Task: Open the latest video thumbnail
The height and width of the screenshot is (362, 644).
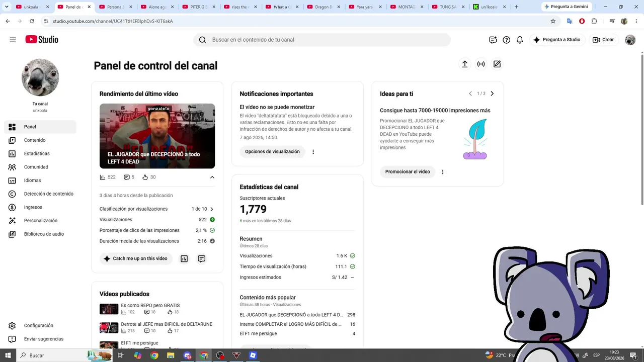Action: point(157,136)
